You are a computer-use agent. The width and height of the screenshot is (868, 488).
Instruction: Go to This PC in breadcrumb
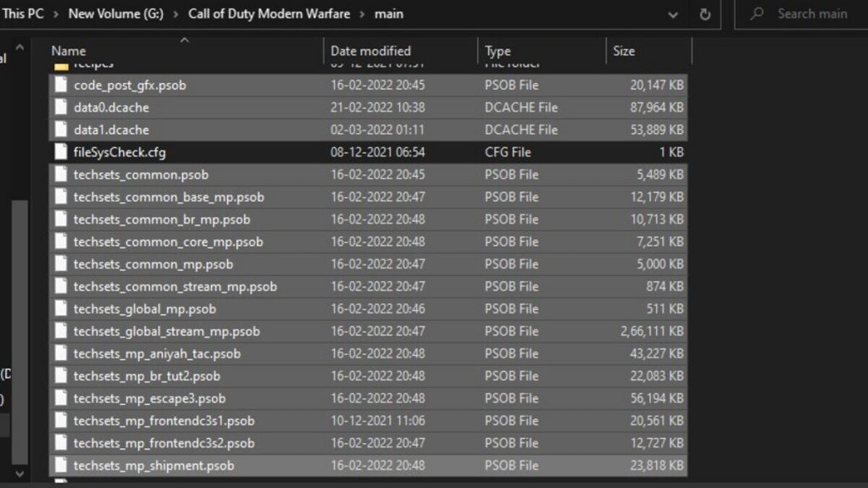coord(23,14)
